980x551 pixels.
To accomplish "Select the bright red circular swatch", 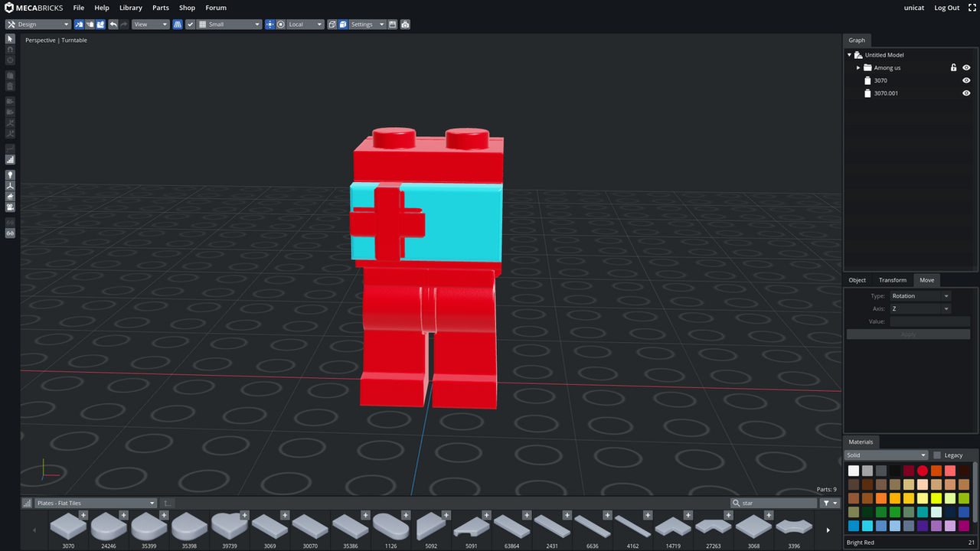I will 923,471.
